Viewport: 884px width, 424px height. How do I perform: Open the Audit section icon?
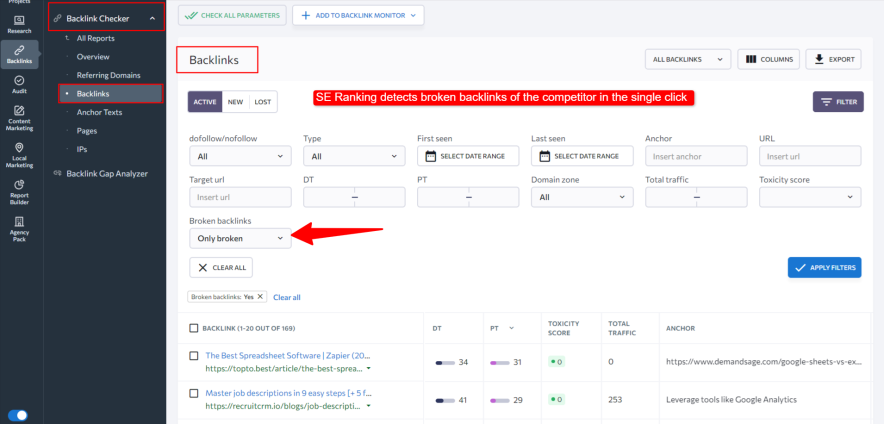pos(19,85)
